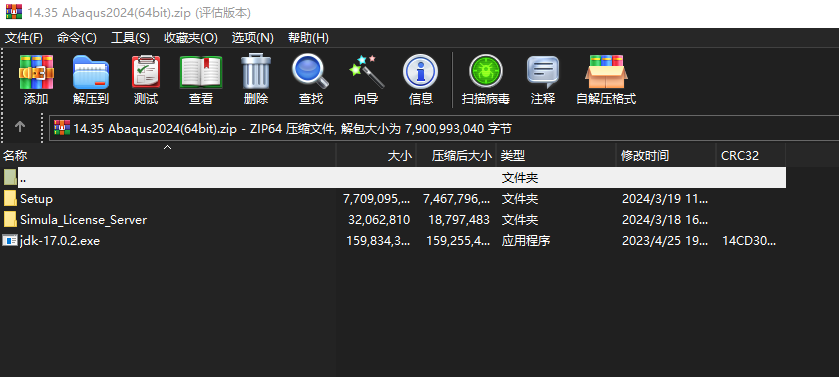Select the '..' parent folder row
Screen dimensions: 839x377
click(393, 177)
